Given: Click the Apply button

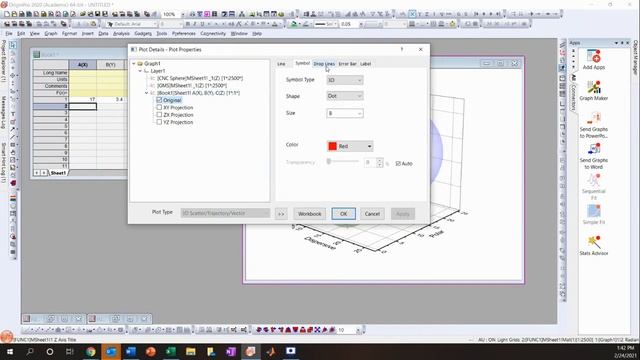Looking at the screenshot, I should click(x=403, y=214).
